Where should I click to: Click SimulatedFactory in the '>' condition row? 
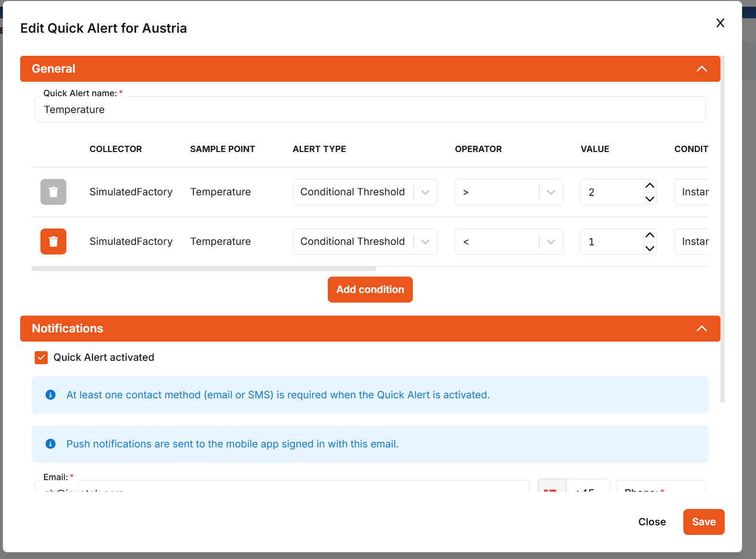pos(131,192)
